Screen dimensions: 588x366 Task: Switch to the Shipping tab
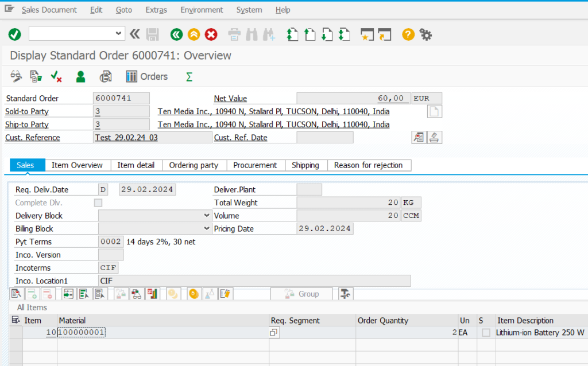point(305,165)
